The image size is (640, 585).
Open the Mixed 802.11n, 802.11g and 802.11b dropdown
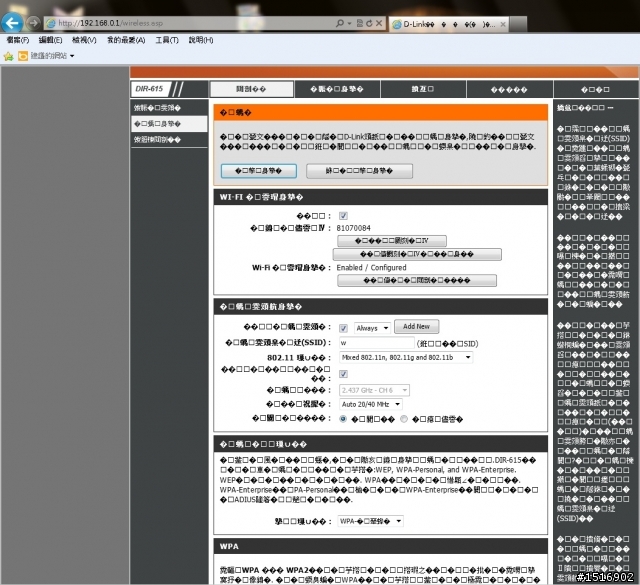click(x=406, y=357)
